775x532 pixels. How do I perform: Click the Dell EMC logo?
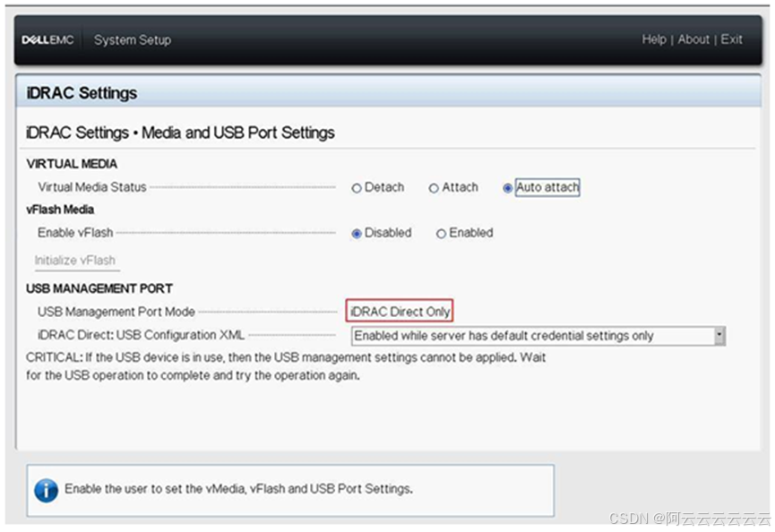[47, 39]
